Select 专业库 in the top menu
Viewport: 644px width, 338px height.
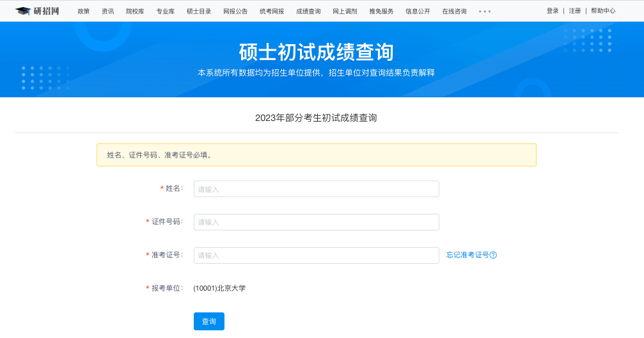coord(166,12)
